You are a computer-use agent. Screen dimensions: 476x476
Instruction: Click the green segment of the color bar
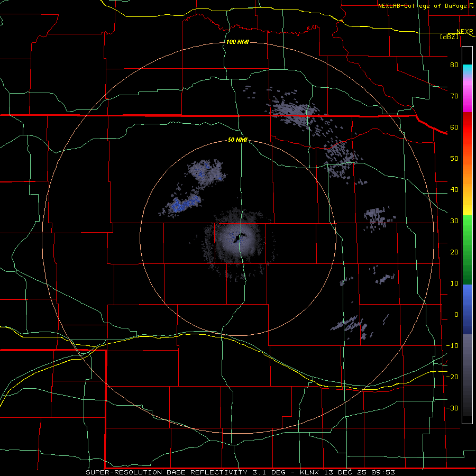pyautogui.click(x=467, y=250)
